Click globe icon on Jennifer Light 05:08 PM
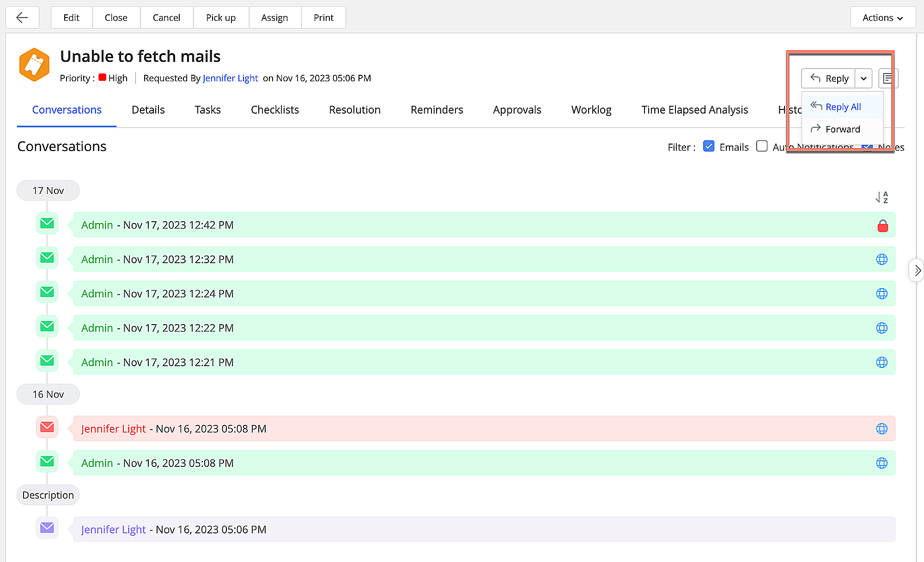924x562 pixels. [881, 429]
